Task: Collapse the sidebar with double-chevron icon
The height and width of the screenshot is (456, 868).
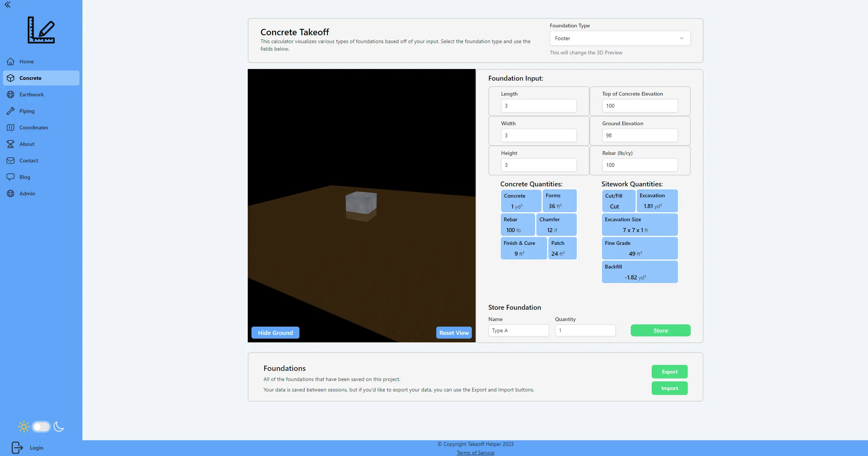Action: coord(7,5)
